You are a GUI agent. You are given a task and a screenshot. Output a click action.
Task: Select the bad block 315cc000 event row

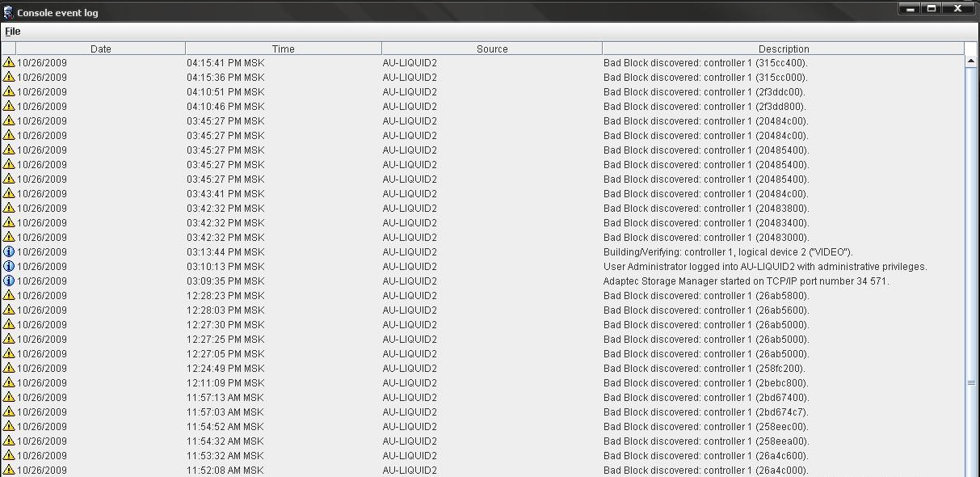(x=705, y=78)
